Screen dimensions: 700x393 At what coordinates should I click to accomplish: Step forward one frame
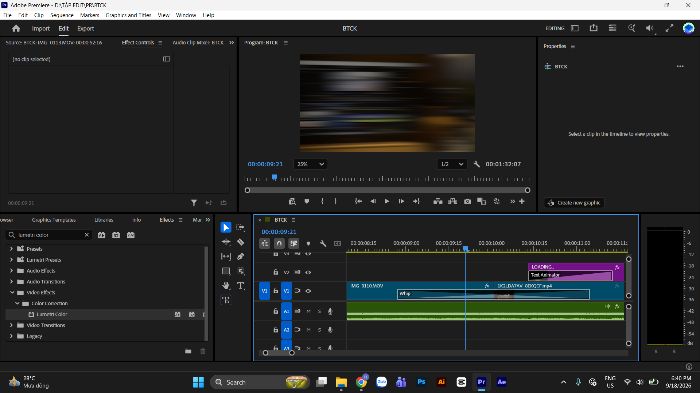(x=401, y=201)
